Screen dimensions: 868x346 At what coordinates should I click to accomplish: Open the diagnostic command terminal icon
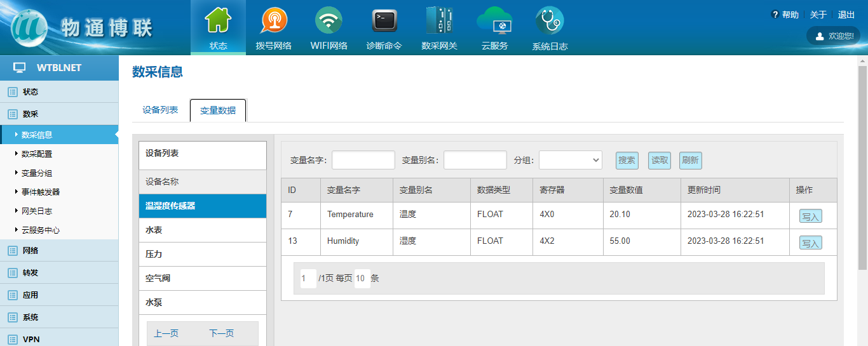click(384, 22)
